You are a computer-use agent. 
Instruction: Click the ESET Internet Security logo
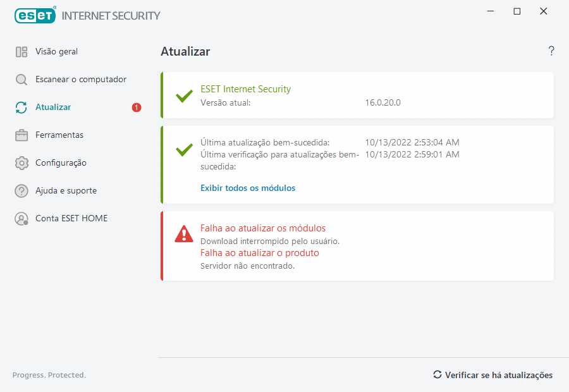coord(87,15)
